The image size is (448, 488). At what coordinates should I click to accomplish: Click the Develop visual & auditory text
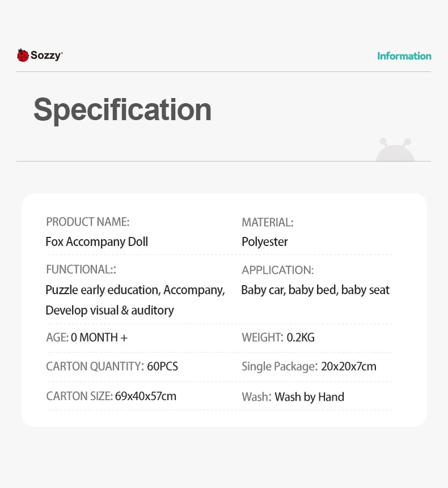(109, 311)
